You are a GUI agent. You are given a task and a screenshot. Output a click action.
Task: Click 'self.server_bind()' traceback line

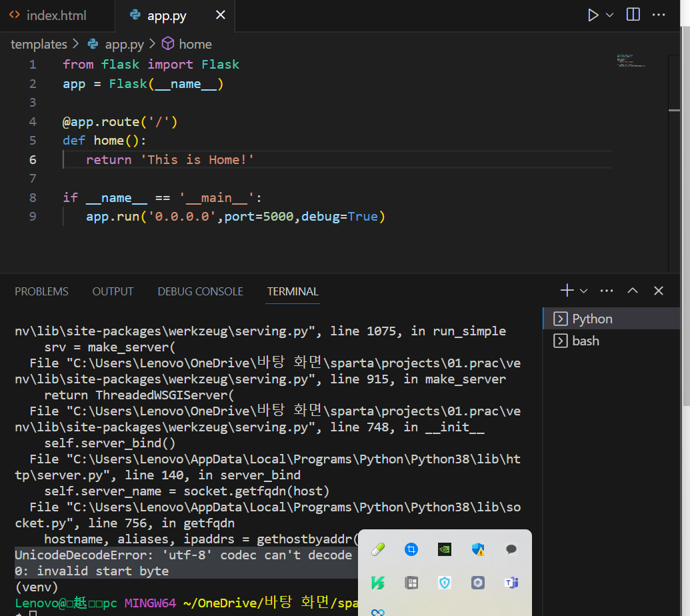pyautogui.click(x=109, y=443)
